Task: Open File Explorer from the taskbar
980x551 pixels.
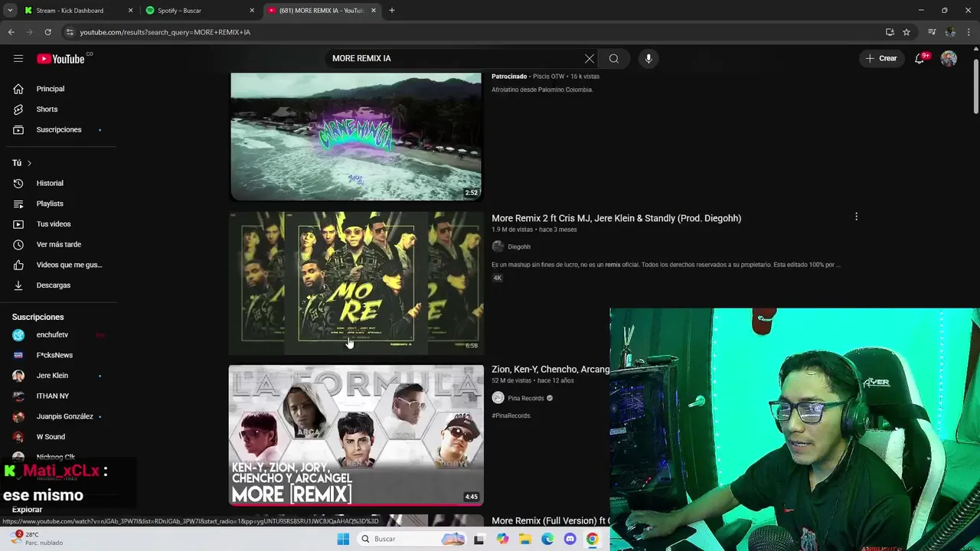Action: 525,539
